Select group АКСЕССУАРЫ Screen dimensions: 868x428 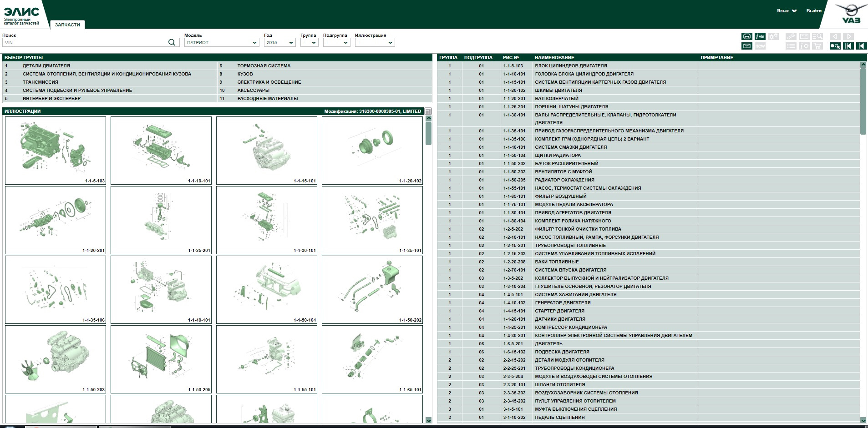[x=325, y=91]
